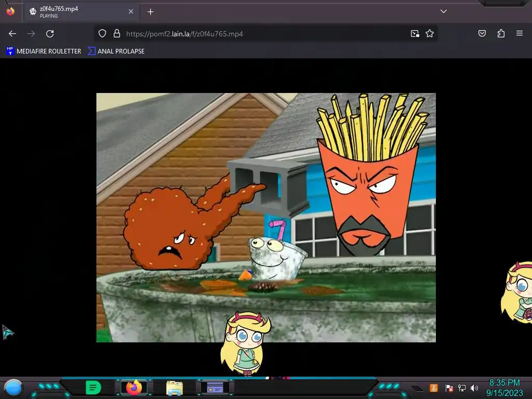Open the green chat app on taskbar
This screenshot has width=532, height=399.
point(93,388)
